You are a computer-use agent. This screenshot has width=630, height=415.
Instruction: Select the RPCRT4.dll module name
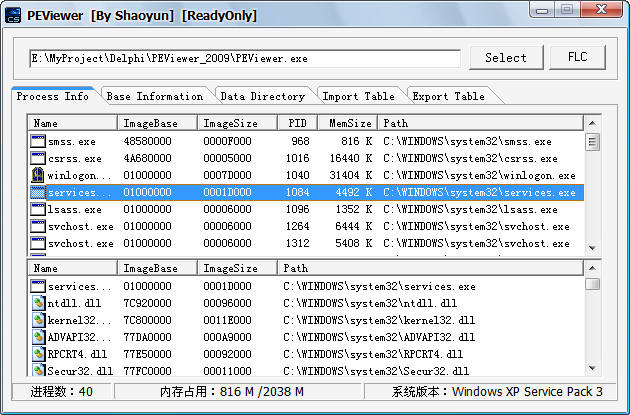[x=77, y=354]
